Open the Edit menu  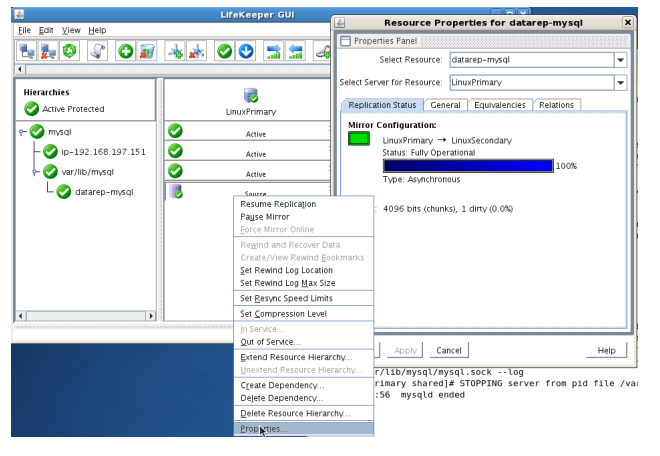[x=46, y=30]
